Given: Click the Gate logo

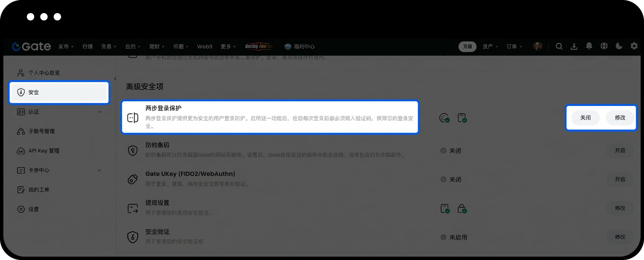Looking at the screenshot, I should click(32, 46).
